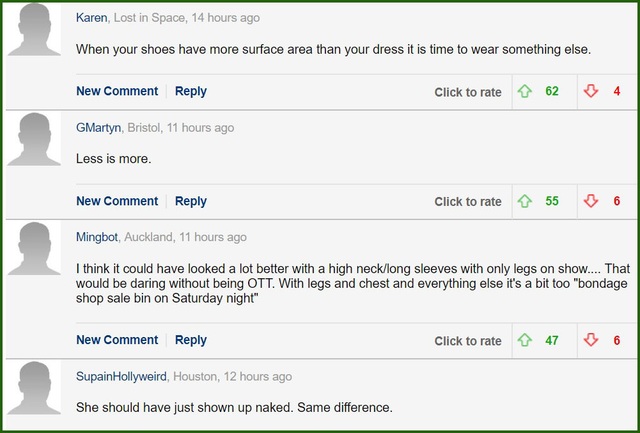The height and width of the screenshot is (433, 640).
Task: Upvote Karen's comment with green arrow
Action: (x=524, y=92)
